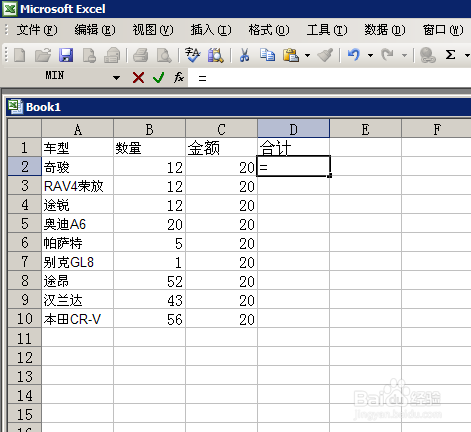Click the New blank workbook icon
Viewport: 471px width, 432px height.
[20, 55]
